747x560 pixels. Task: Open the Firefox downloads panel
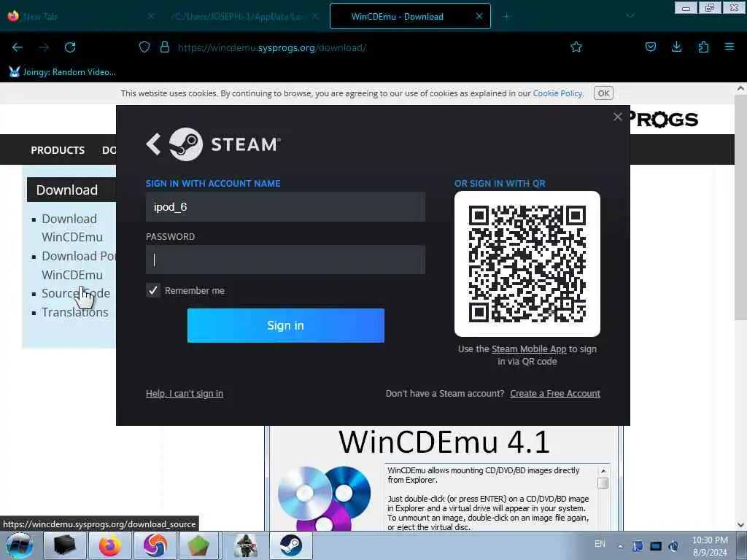click(x=676, y=47)
